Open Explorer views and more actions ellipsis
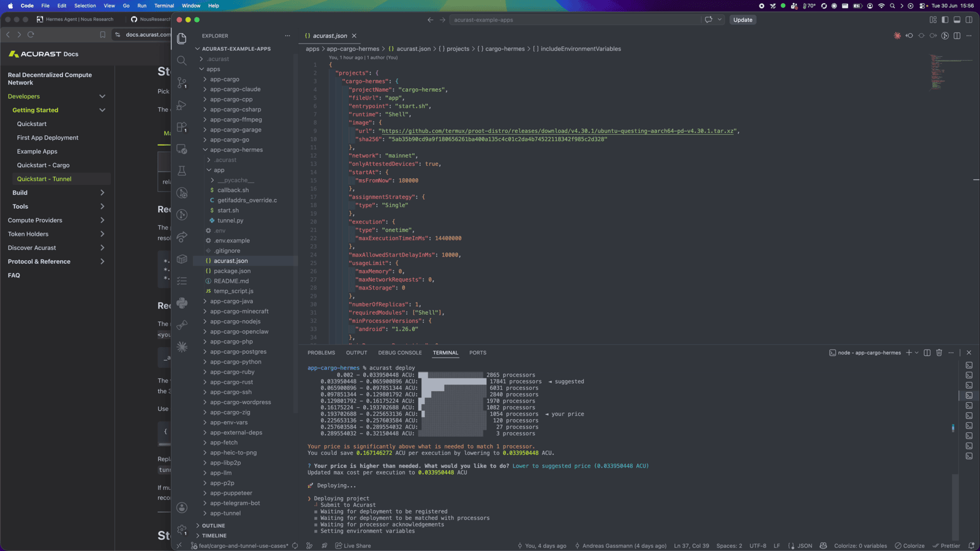Viewport: 980px width, 551px height. pos(287,36)
